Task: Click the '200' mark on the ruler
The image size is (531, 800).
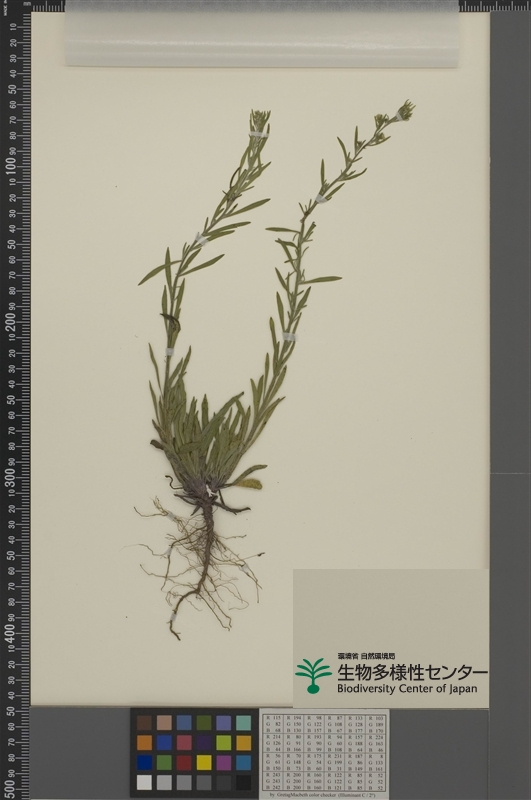Action: 11,322
